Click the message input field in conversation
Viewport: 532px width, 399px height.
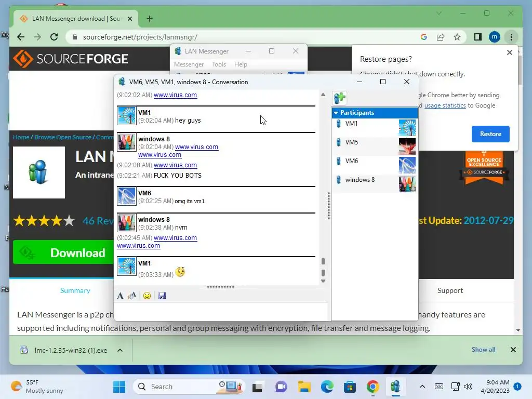pos(221,311)
